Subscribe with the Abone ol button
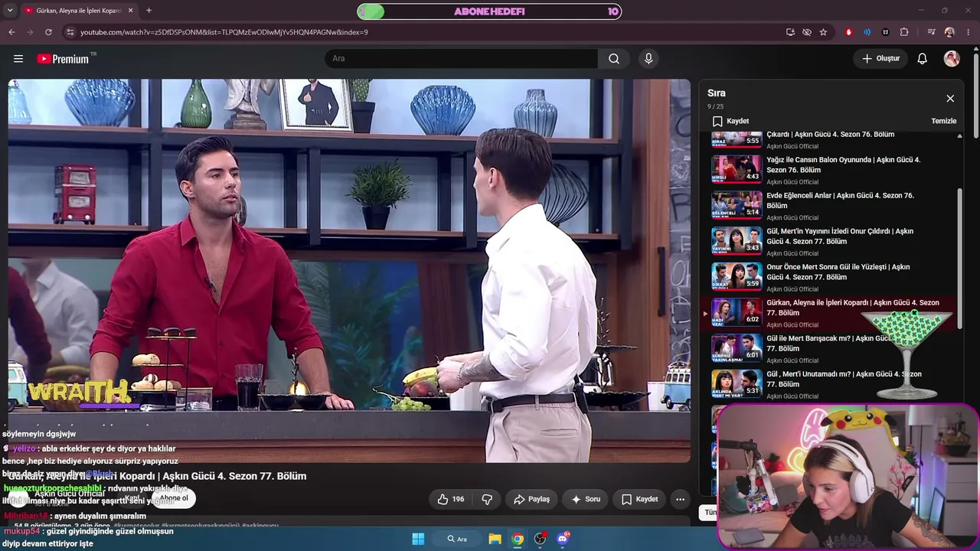The image size is (980, 551). coord(174,498)
